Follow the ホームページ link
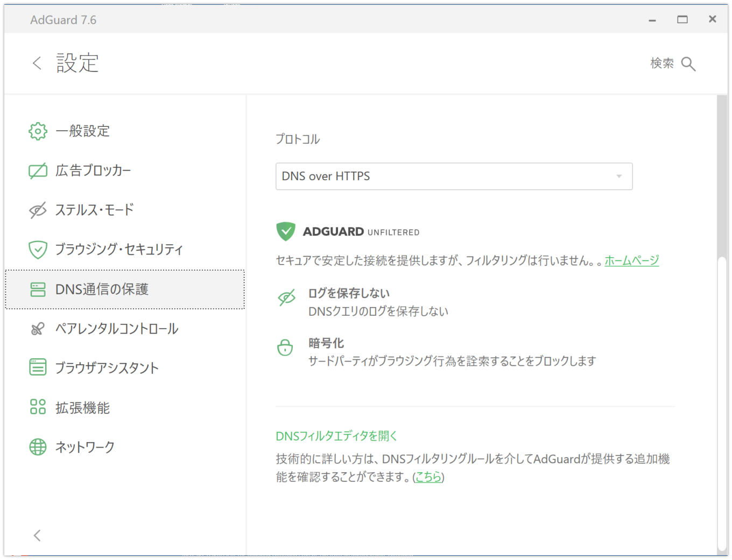The image size is (732, 560). click(x=631, y=260)
